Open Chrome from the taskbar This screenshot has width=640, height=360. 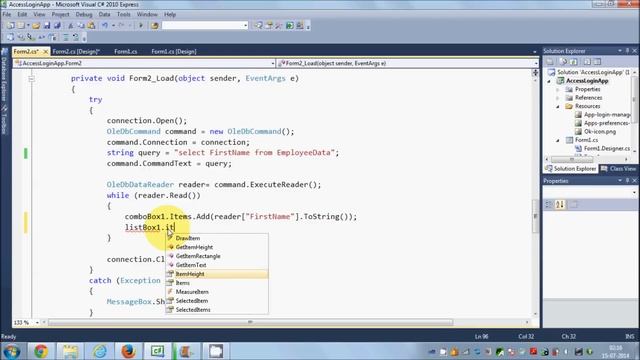(40, 351)
